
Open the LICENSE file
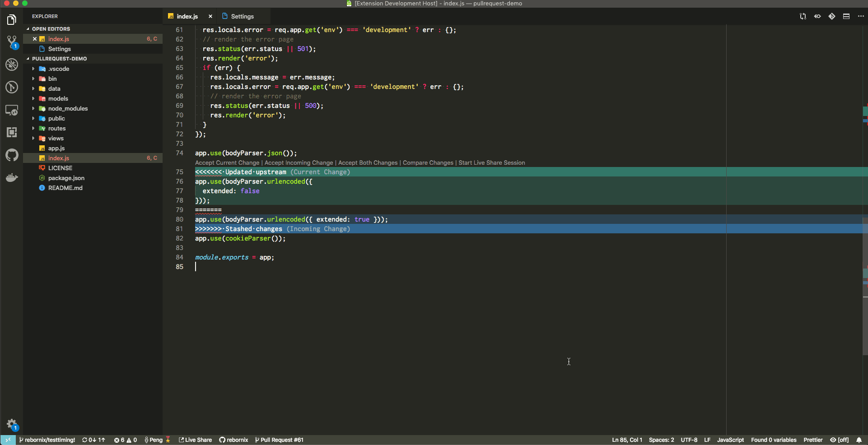point(93,168)
